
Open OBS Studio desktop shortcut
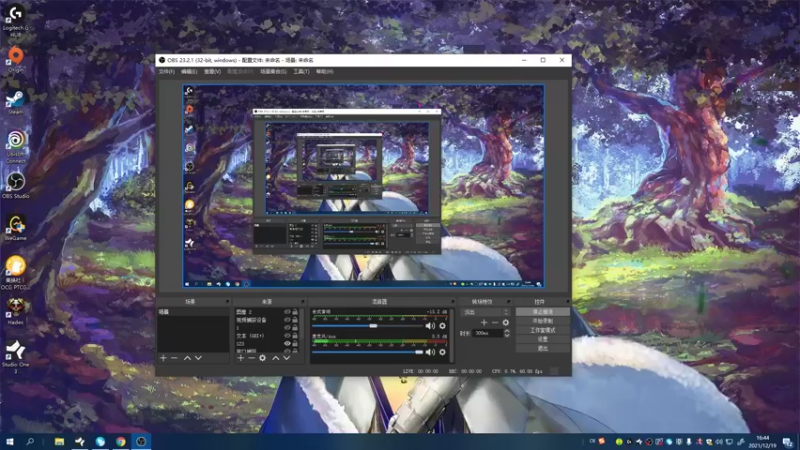click(16, 186)
